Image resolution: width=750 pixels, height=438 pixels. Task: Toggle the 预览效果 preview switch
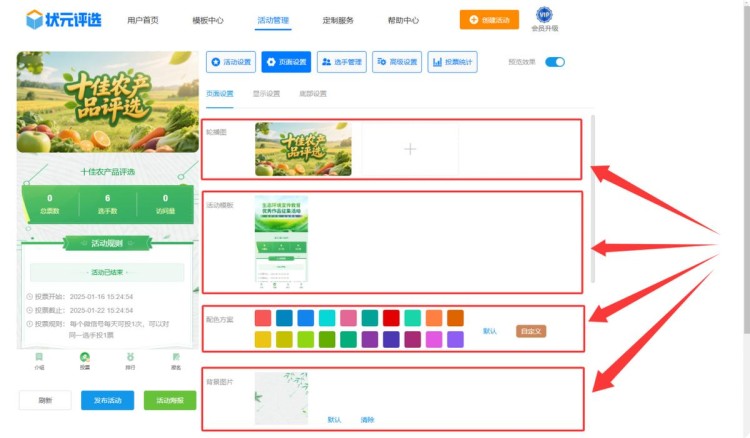point(554,62)
